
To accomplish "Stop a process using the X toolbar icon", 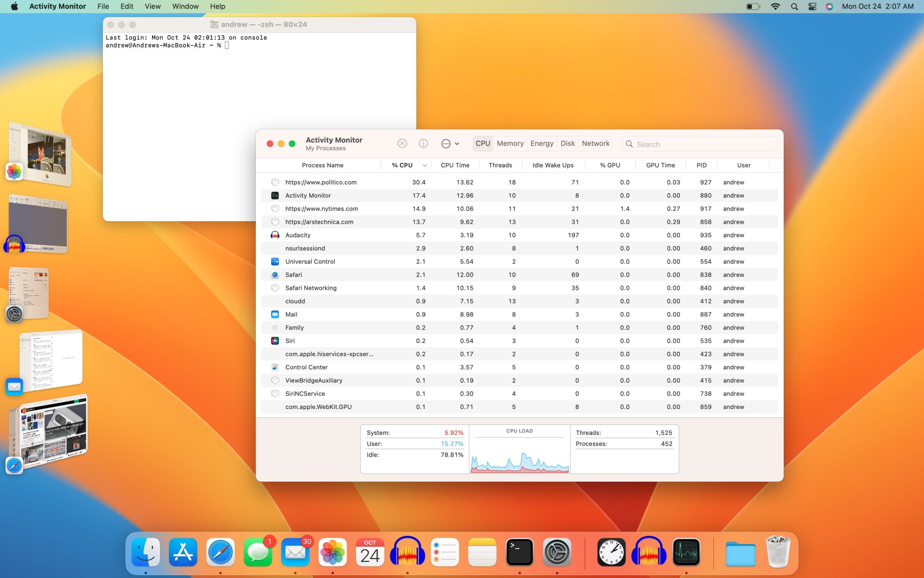I will (x=402, y=143).
